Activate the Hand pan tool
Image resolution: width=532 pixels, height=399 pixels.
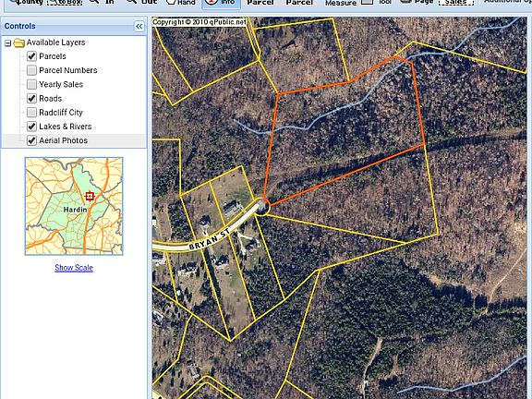[180, 3]
